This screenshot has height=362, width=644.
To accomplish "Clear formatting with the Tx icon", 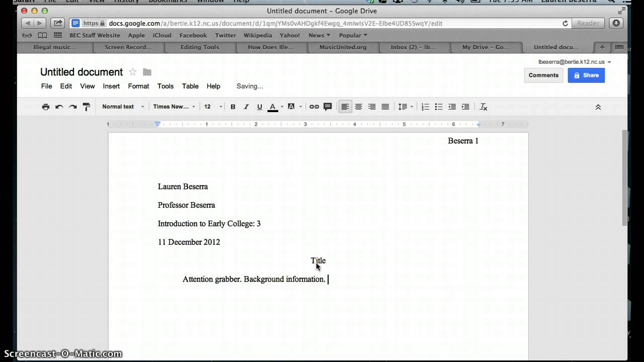I will coord(484,107).
